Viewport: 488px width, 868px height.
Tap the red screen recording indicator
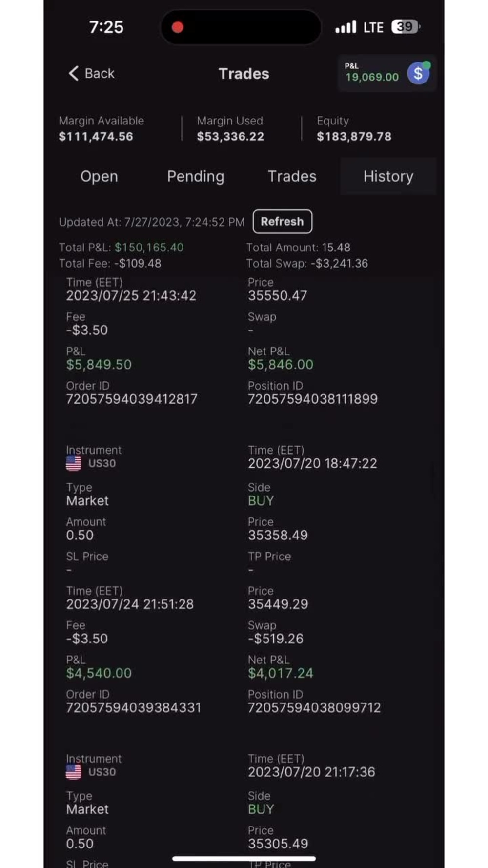coord(178,27)
